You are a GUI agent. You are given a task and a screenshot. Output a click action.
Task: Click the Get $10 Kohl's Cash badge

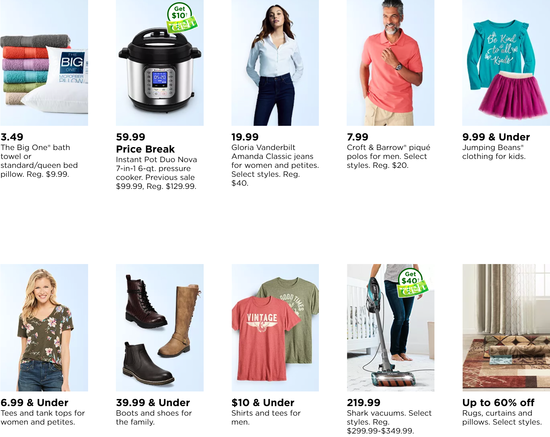[x=181, y=18]
